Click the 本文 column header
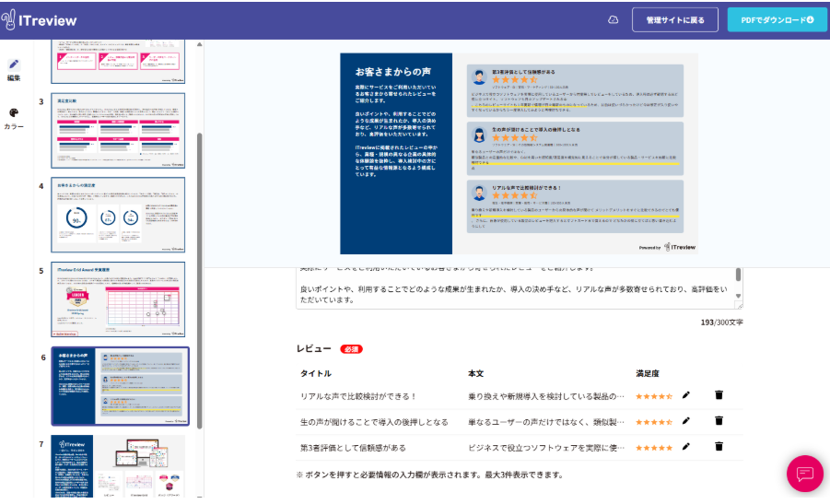The width and height of the screenshot is (830, 504). tap(476, 373)
